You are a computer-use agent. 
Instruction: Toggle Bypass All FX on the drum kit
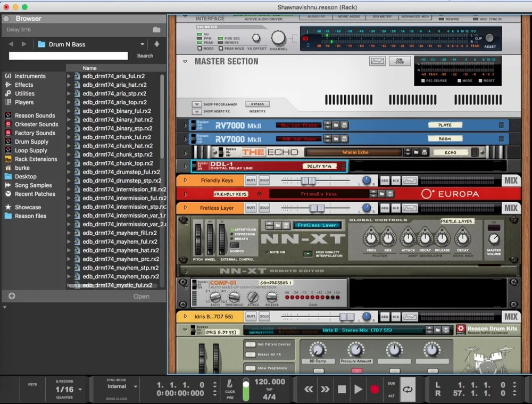pyautogui.click(x=251, y=354)
